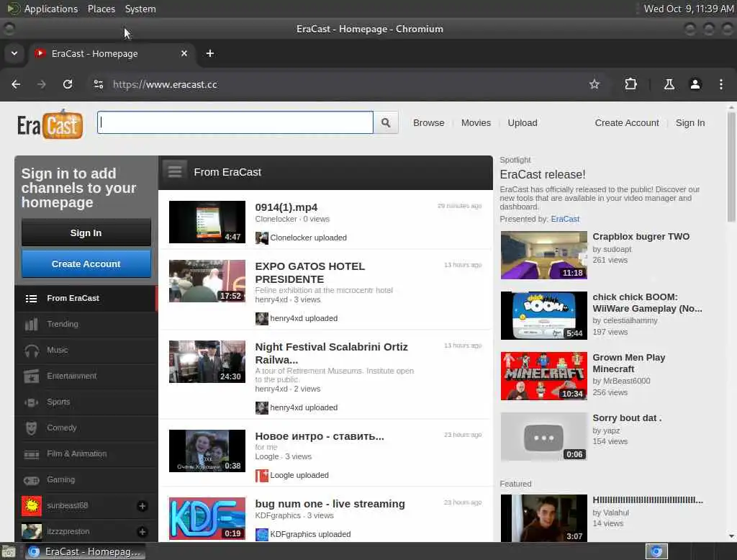Open the itzzzpreston channel entry
The width and height of the screenshot is (737, 560).
click(86, 531)
